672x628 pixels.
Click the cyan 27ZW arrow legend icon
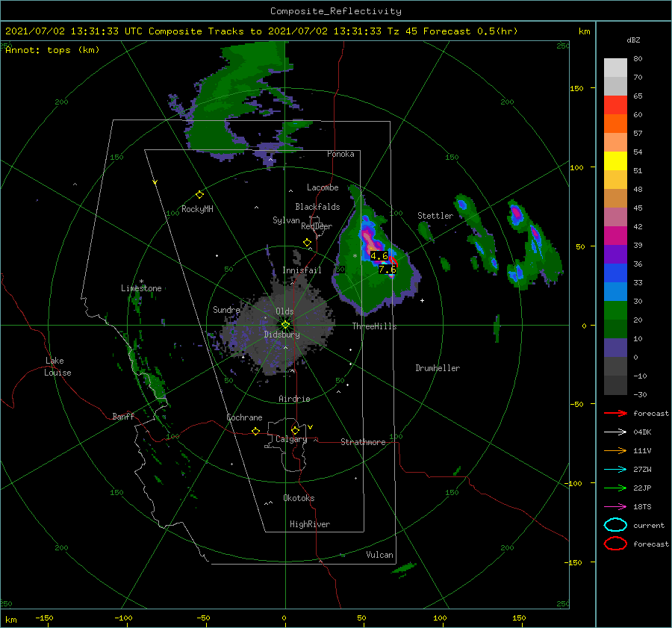click(x=615, y=470)
